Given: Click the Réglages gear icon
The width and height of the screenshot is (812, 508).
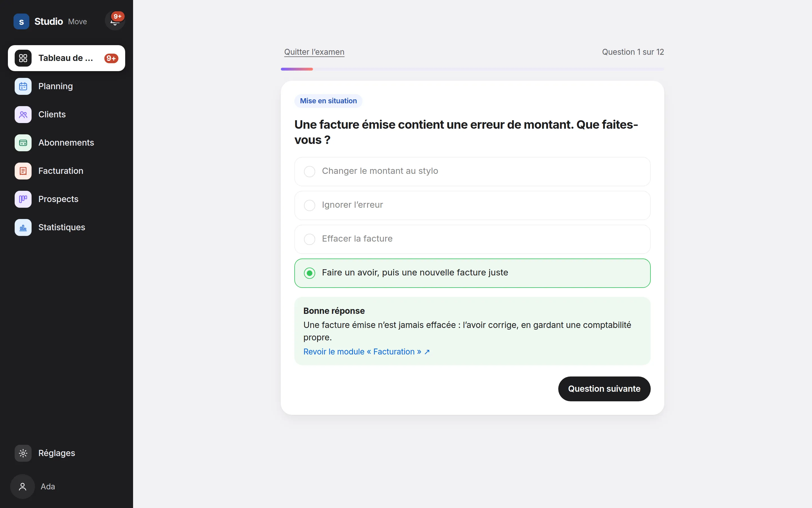Looking at the screenshot, I should [23, 453].
